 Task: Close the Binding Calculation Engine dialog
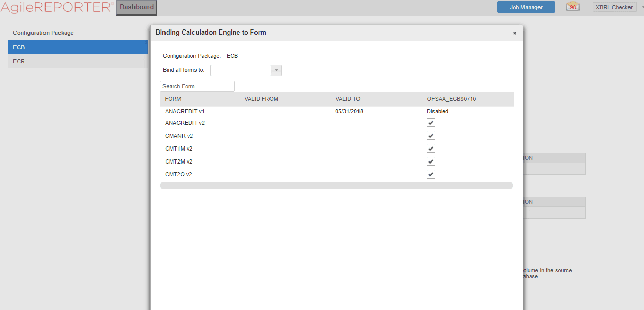pos(514,33)
